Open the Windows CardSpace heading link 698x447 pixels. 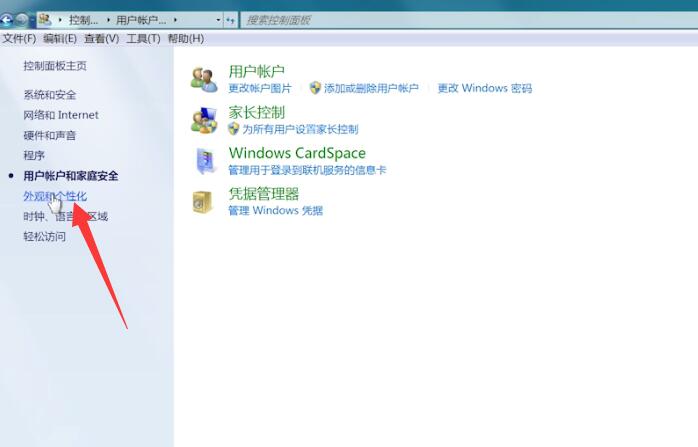coord(297,153)
